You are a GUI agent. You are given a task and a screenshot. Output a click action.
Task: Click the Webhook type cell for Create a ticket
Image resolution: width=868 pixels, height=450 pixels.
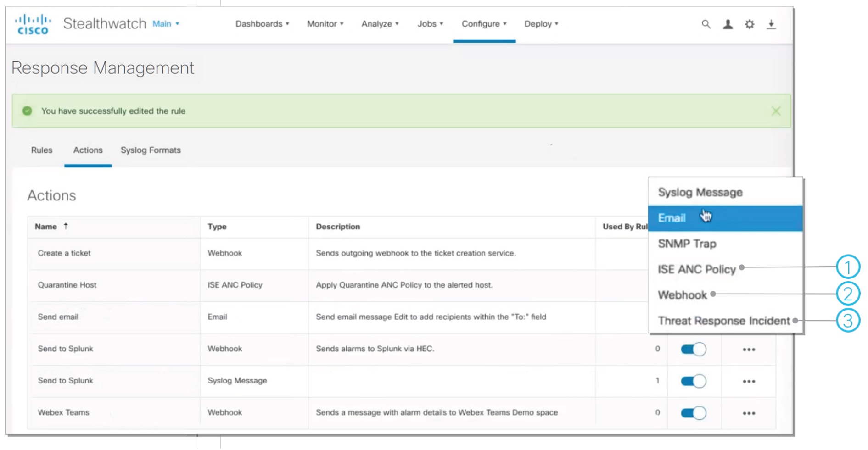click(225, 253)
